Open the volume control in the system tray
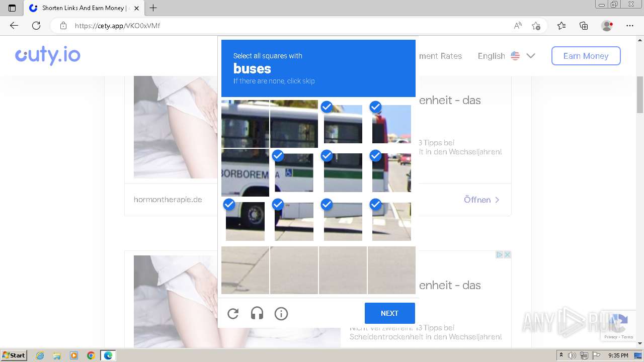The image size is (644, 362). (572, 355)
